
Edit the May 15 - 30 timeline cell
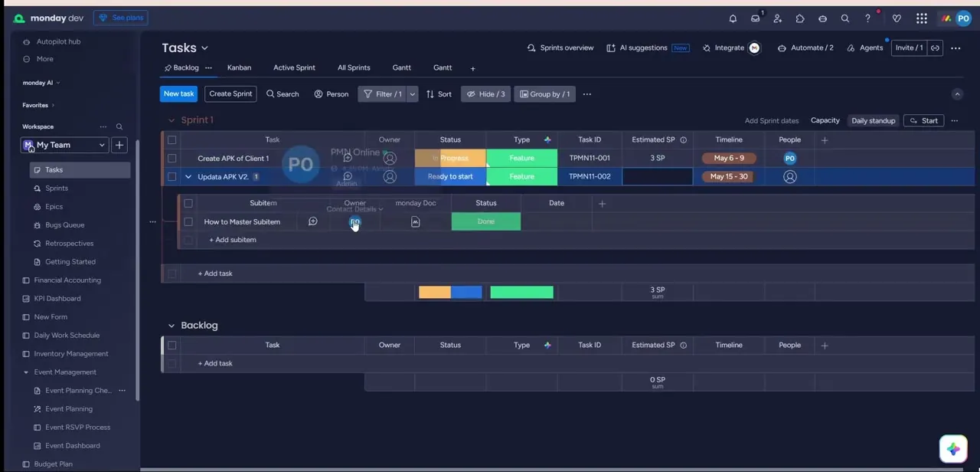pos(729,176)
